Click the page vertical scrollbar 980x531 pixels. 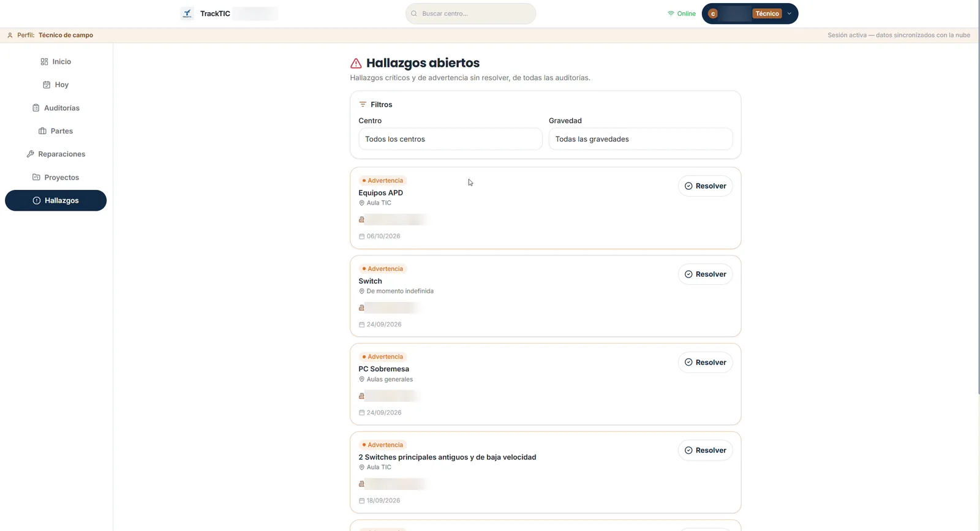coord(978,196)
